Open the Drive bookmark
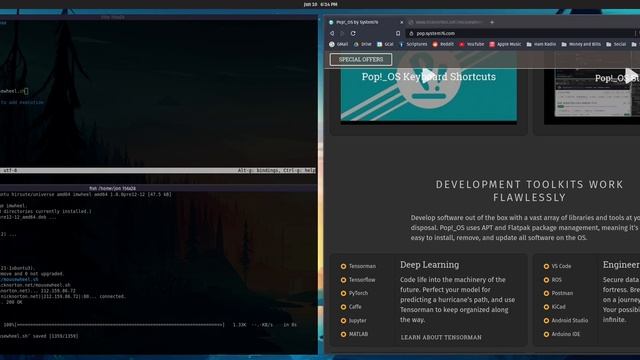The image size is (640, 360). pyautogui.click(x=362, y=44)
